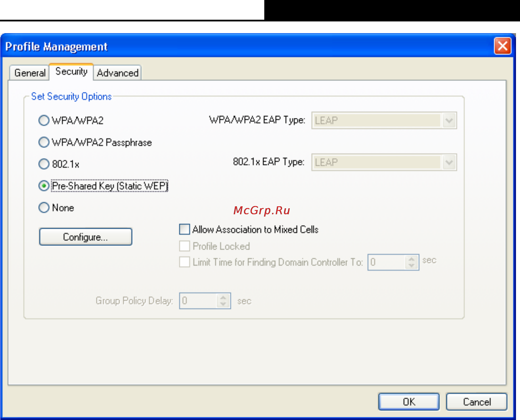Click the domain controller time limit field

(x=387, y=262)
